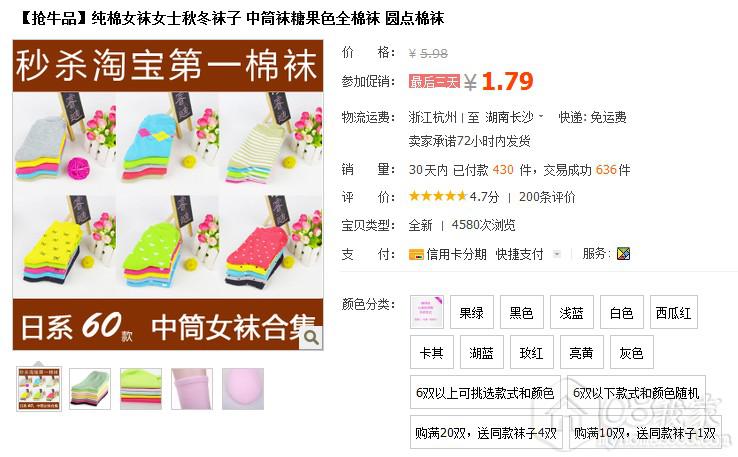
Task: Expand the 快捷支付 payment options arrow
Action: (557, 255)
